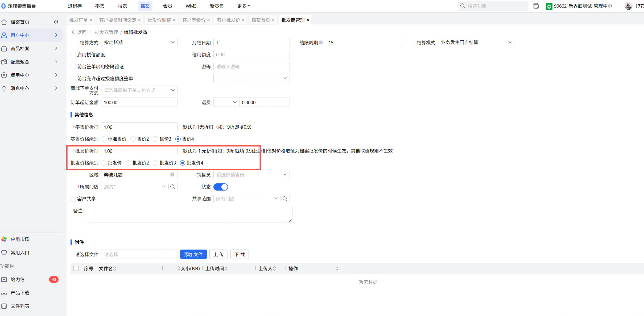Expand the 销售员 selection dropdown

(x=251, y=175)
